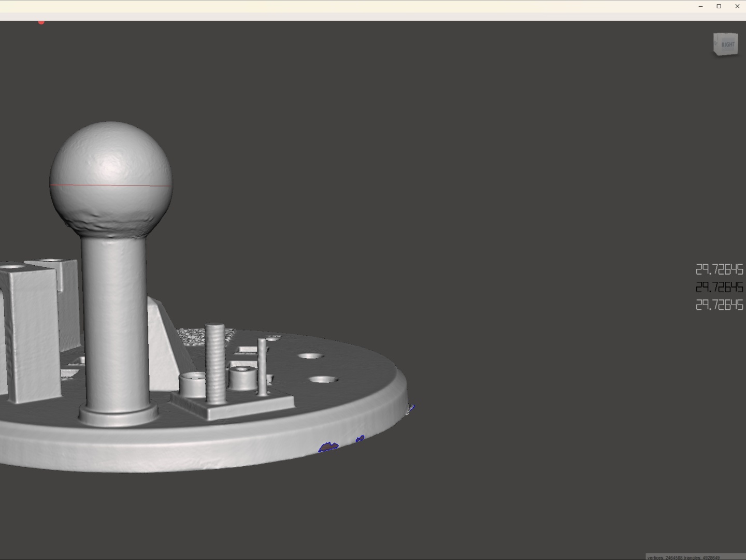Click the lower circular hole in the base
746x560 pixels.
click(x=323, y=380)
